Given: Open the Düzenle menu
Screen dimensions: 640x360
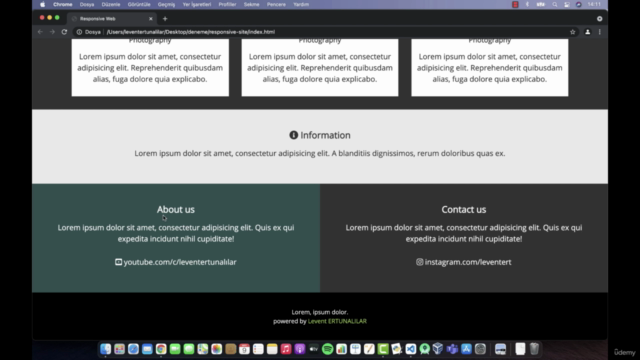Looking at the screenshot, I should [111, 4].
